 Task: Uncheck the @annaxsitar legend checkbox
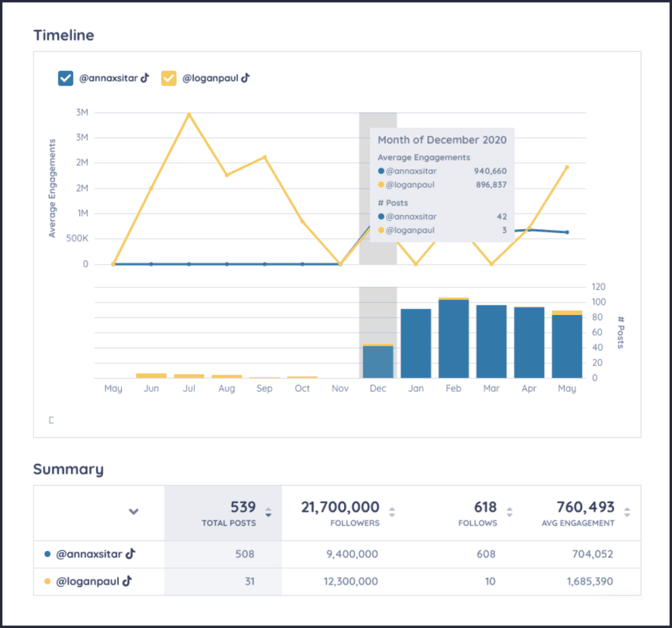[x=66, y=78]
